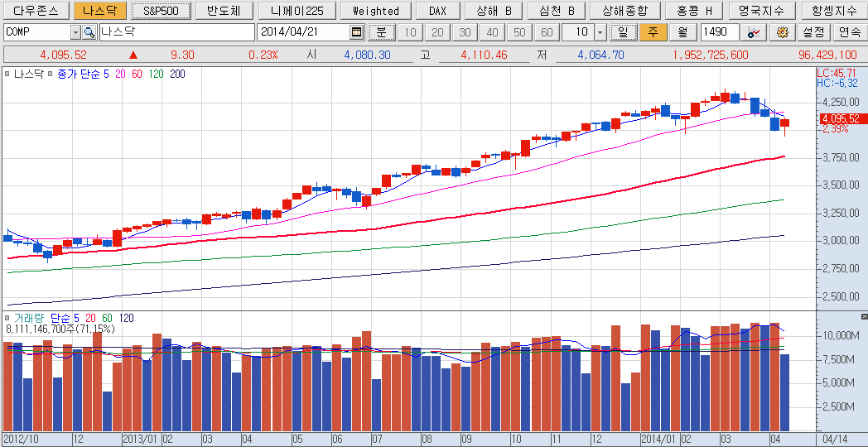The image size is (868, 447).
Task: Click the volume figure 1,952,725,600
Action: 711,55
